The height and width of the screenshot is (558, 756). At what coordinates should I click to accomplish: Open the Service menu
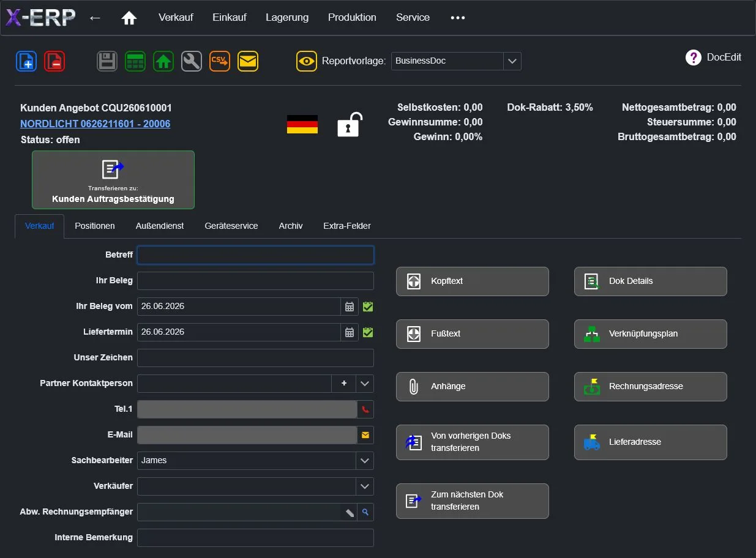pyautogui.click(x=413, y=18)
